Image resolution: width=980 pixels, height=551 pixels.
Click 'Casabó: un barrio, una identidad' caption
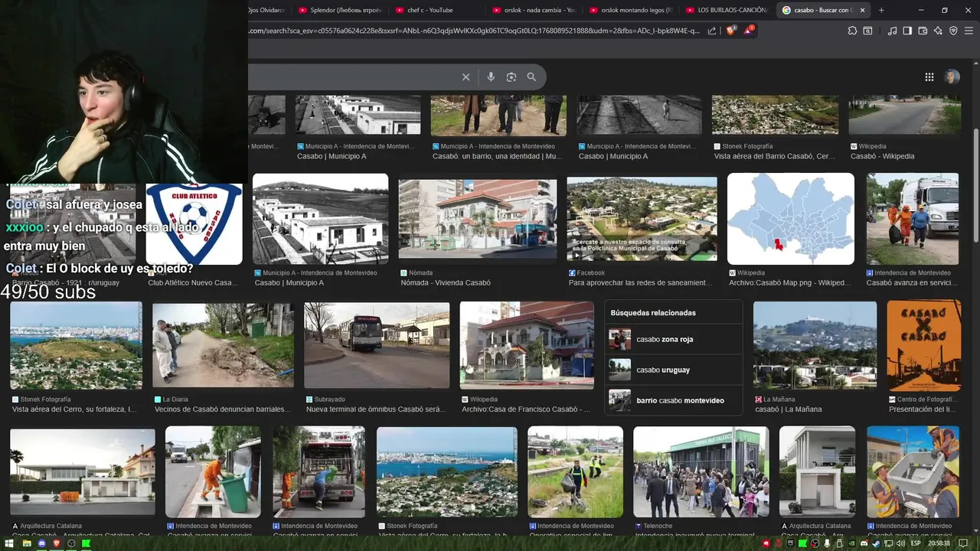[x=497, y=156]
